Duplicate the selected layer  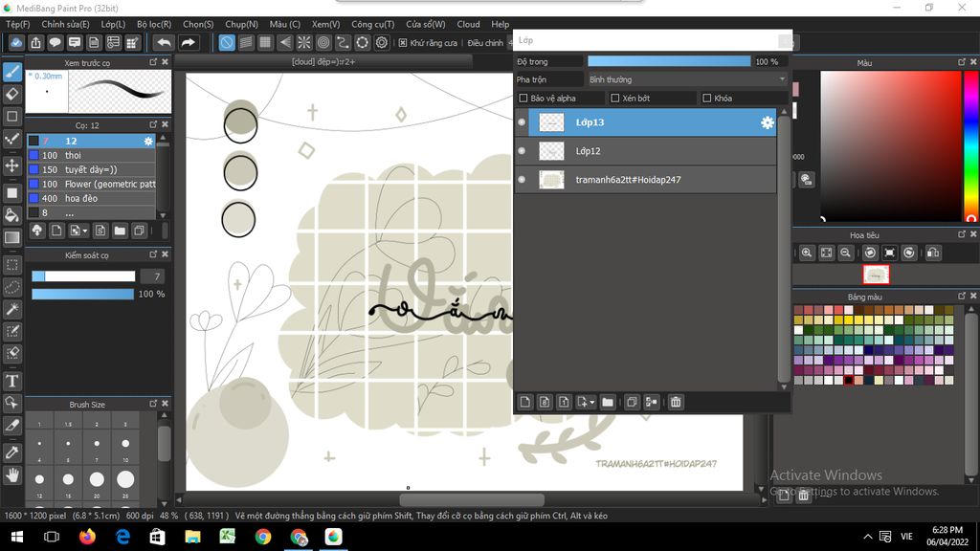click(x=632, y=402)
